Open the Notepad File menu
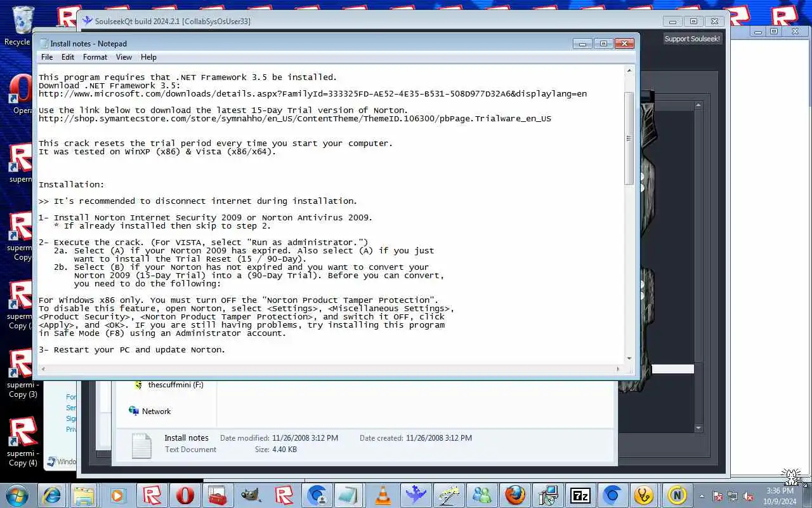The width and height of the screenshot is (812, 508). (x=47, y=57)
